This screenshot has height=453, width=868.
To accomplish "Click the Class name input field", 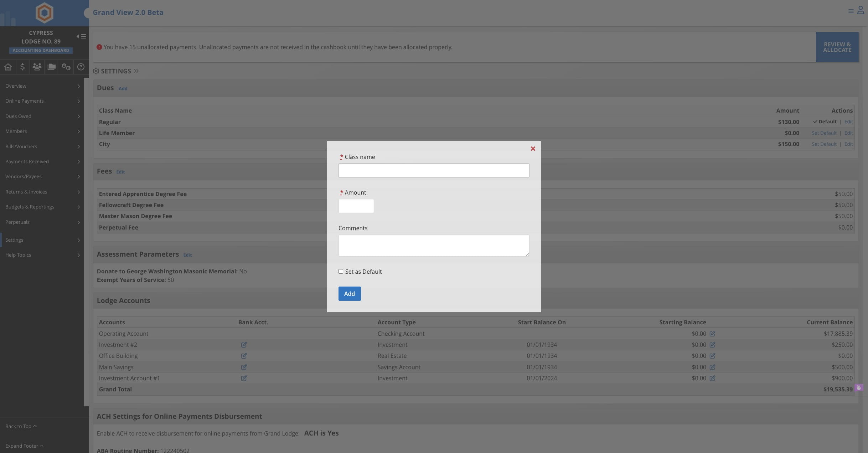I will pos(434,170).
